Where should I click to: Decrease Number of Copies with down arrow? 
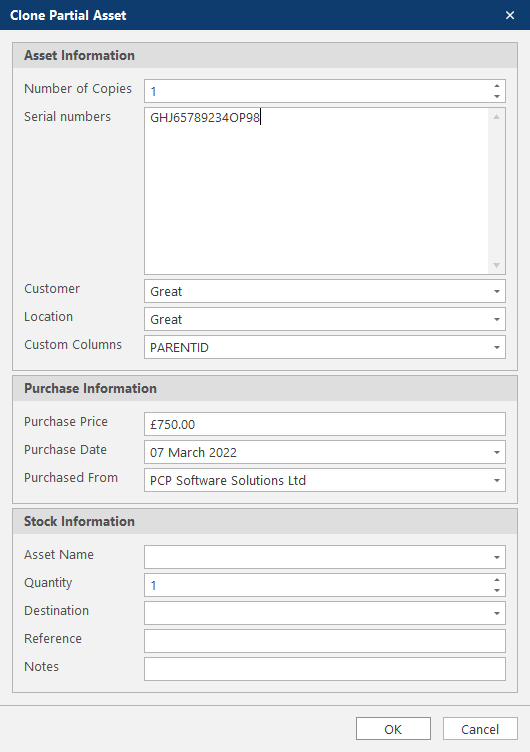[496, 96]
